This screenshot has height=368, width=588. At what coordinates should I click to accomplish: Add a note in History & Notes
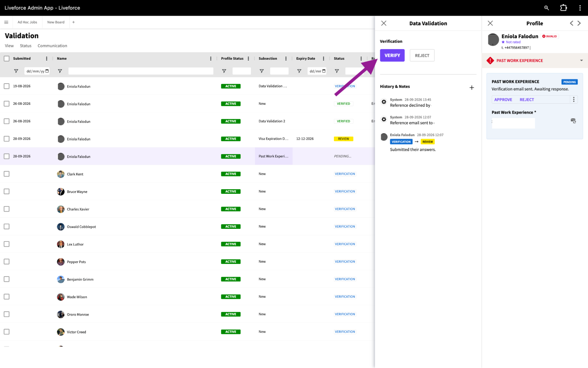click(472, 88)
